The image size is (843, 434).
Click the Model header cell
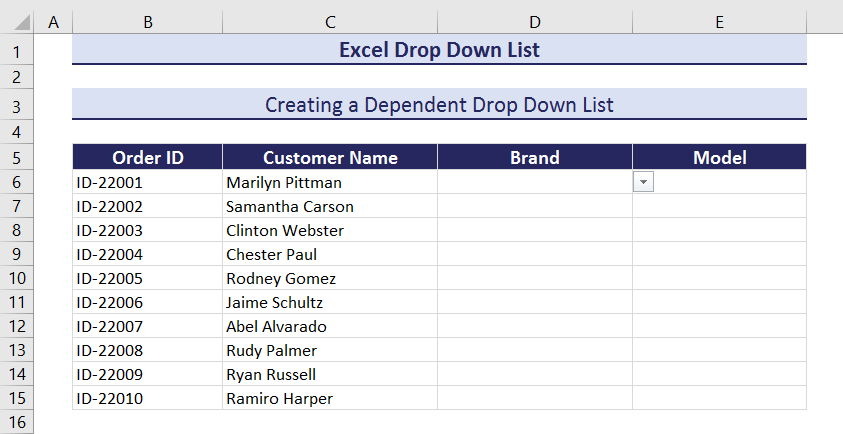[x=719, y=157]
